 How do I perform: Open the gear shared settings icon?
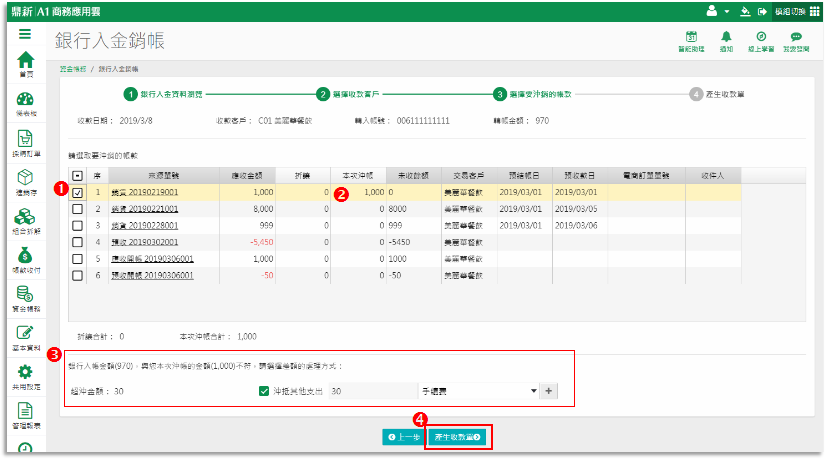click(25, 372)
